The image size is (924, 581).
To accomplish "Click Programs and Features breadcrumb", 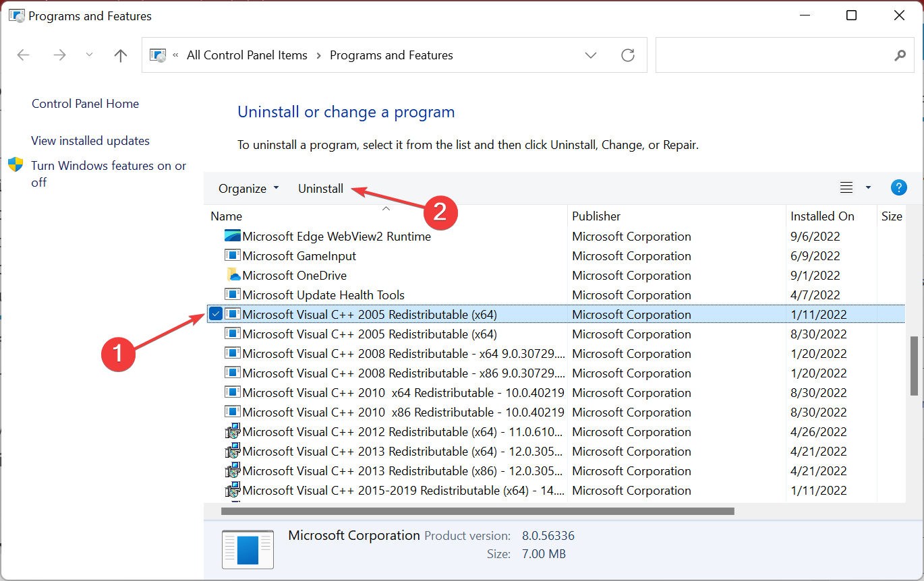I will (391, 55).
